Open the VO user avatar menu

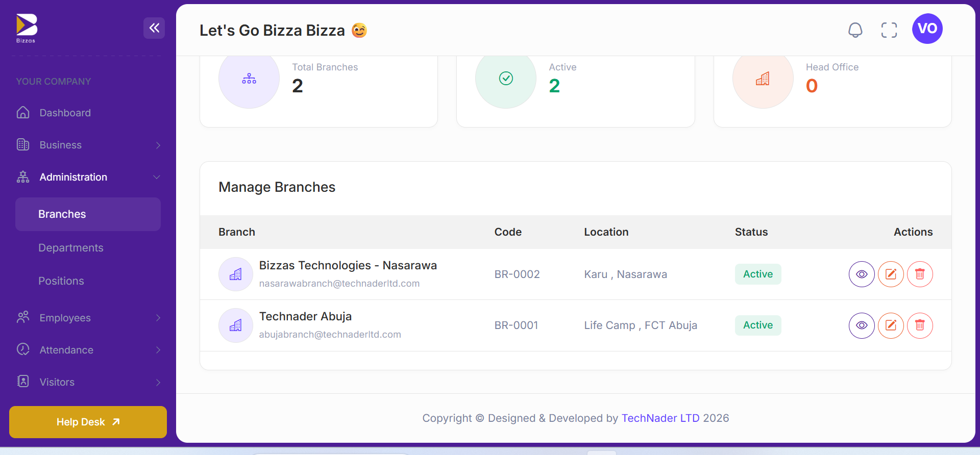pyautogui.click(x=927, y=29)
